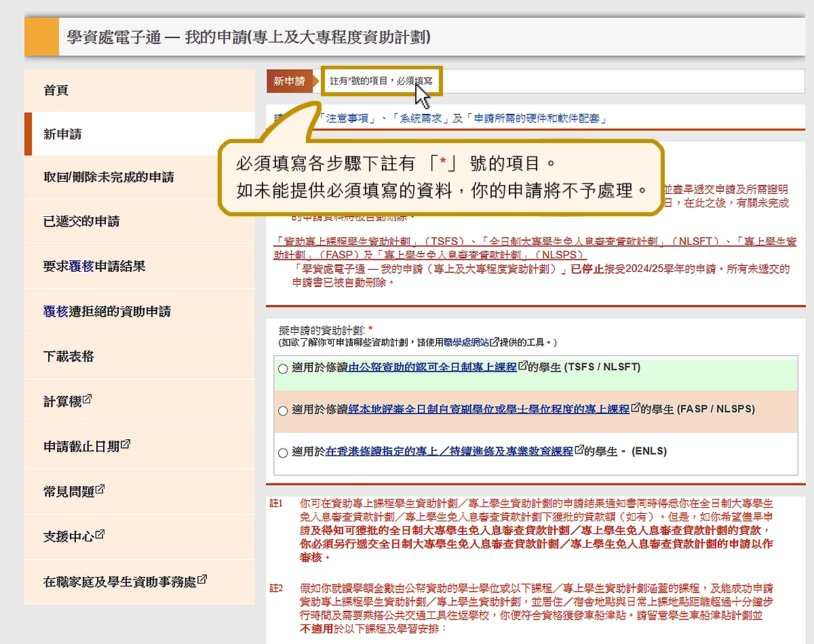Viewport: 814px width, 644px height.
Task: Go to 首頁 in the sidebar
Action: point(140,90)
